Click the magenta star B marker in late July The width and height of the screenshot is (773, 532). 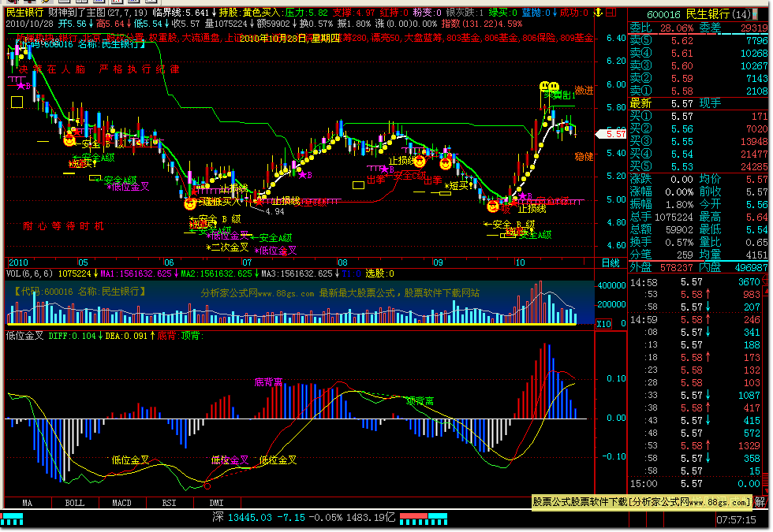305,175
